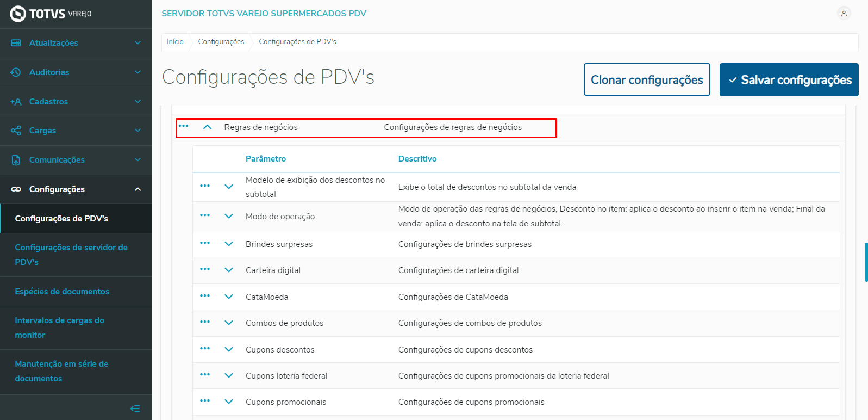The image size is (868, 420).
Task: Click Salvar configurações button
Action: pyautogui.click(x=789, y=79)
